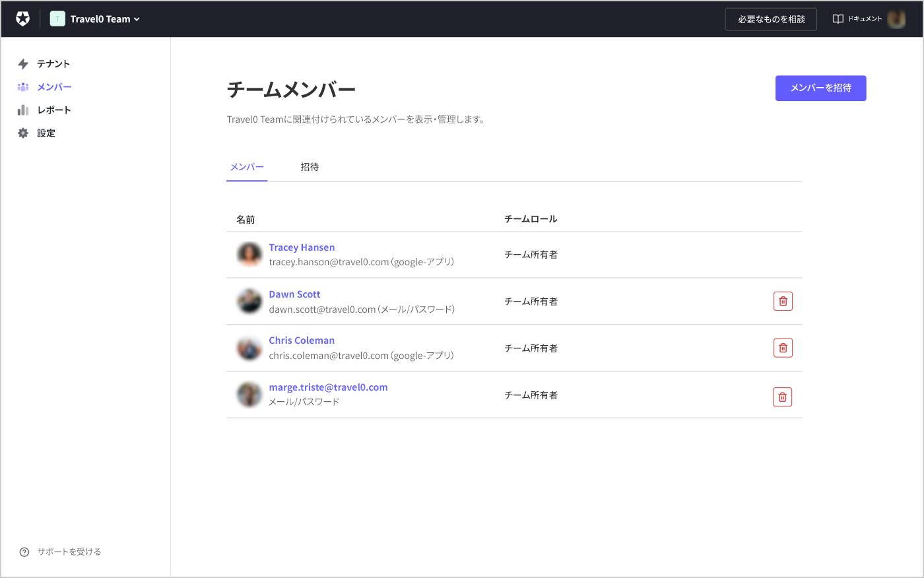Click Dawn Scott's profile photo thumbnail
The height and width of the screenshot is (578, 924).
tap(249, 301)
